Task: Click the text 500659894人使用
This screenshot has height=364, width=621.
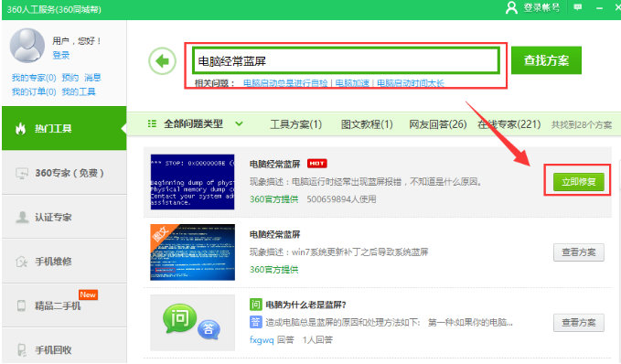Action: (x=341, y=198)
